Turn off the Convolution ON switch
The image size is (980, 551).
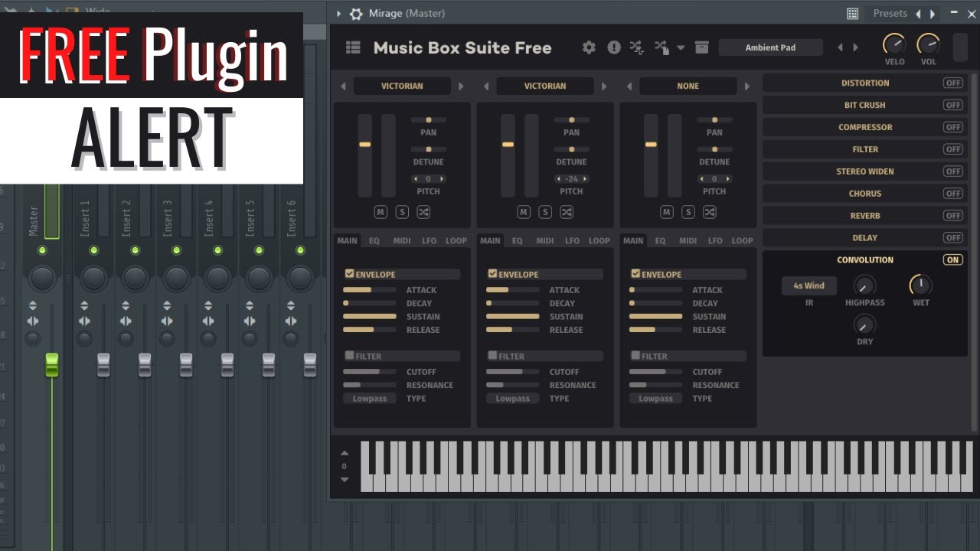(953, 259)
